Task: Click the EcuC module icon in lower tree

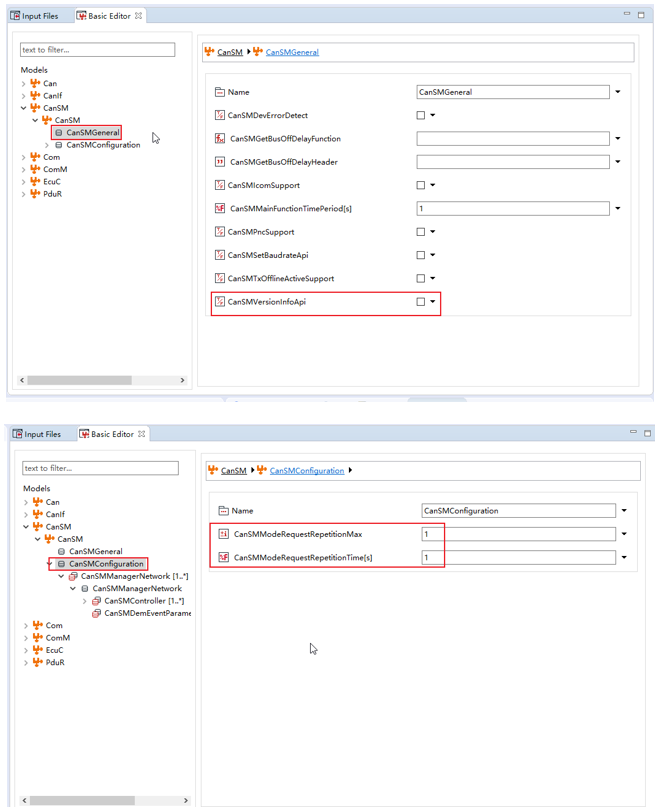Action: pos(38,649)
